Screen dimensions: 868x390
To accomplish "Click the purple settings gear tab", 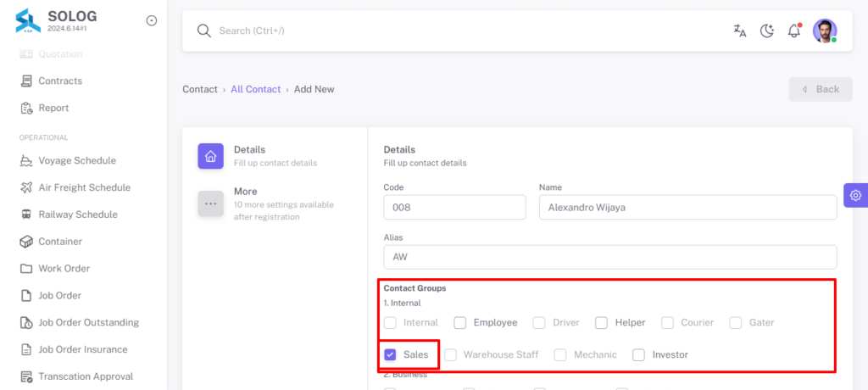I will (856, 195).
